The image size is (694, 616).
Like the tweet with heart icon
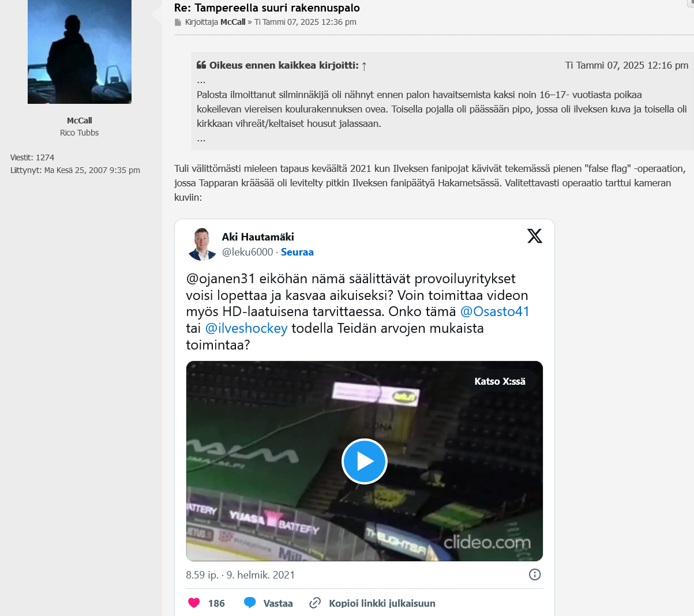pyautogui.click(x=194, y=603)
